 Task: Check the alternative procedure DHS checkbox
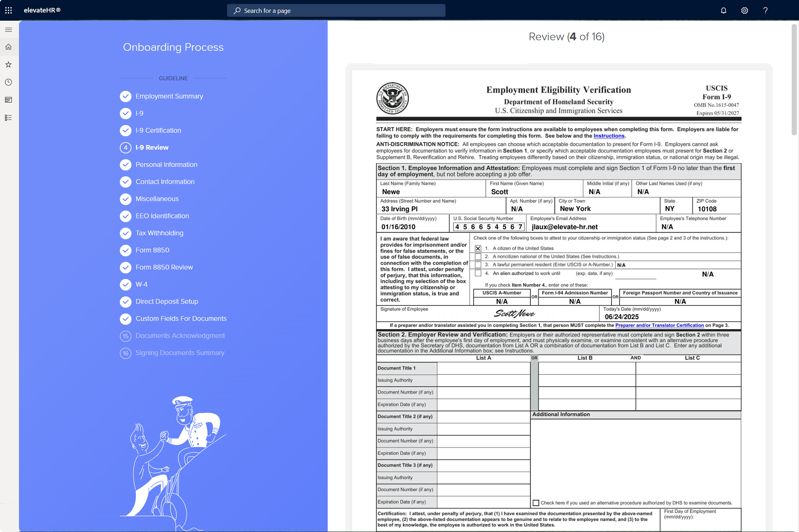point(536,503)
